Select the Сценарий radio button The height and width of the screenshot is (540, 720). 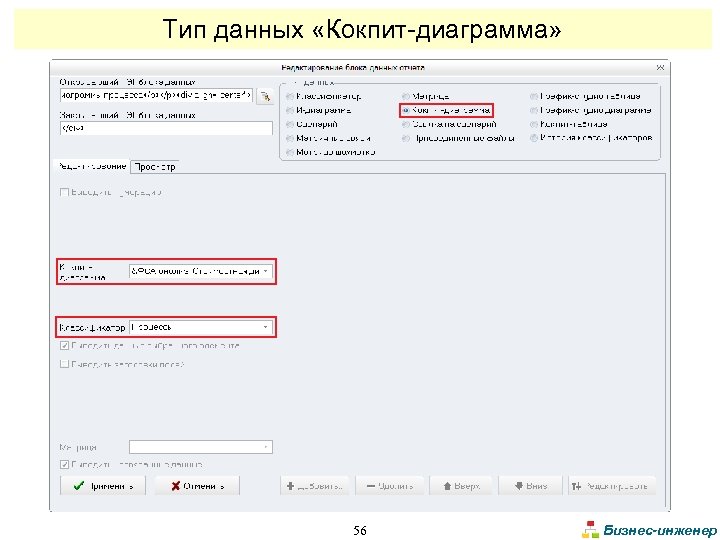[290, 124]
